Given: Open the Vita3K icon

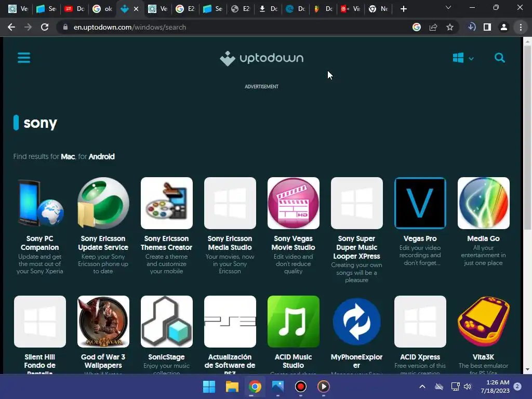Looking at the screenshot, I should coord(484,321).
